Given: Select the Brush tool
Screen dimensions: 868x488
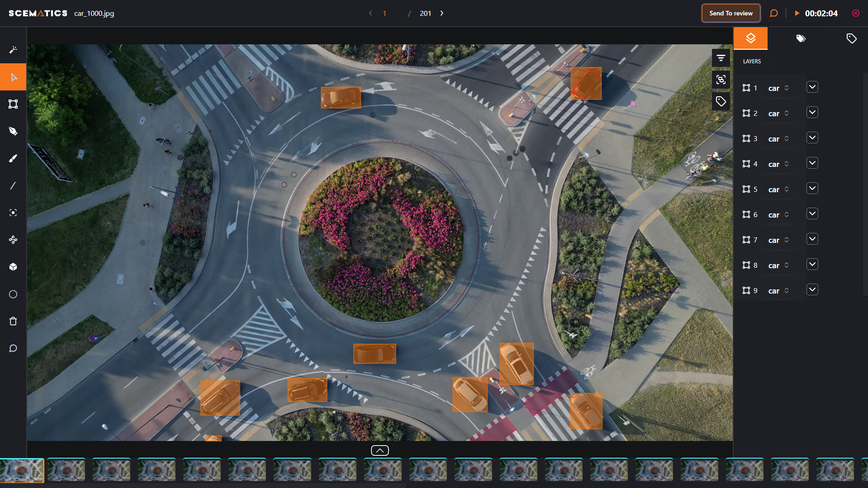Looking at the screenshot, I should (x=13, y=158).
